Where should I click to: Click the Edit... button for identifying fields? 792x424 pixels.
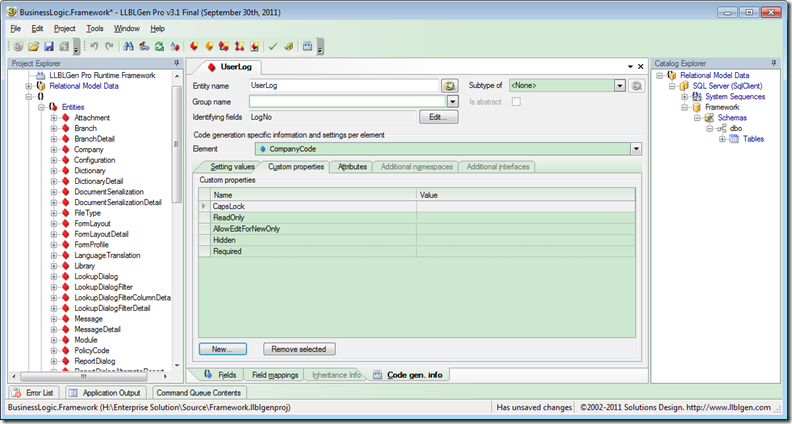pyautogui.click(x=438, y=117)
